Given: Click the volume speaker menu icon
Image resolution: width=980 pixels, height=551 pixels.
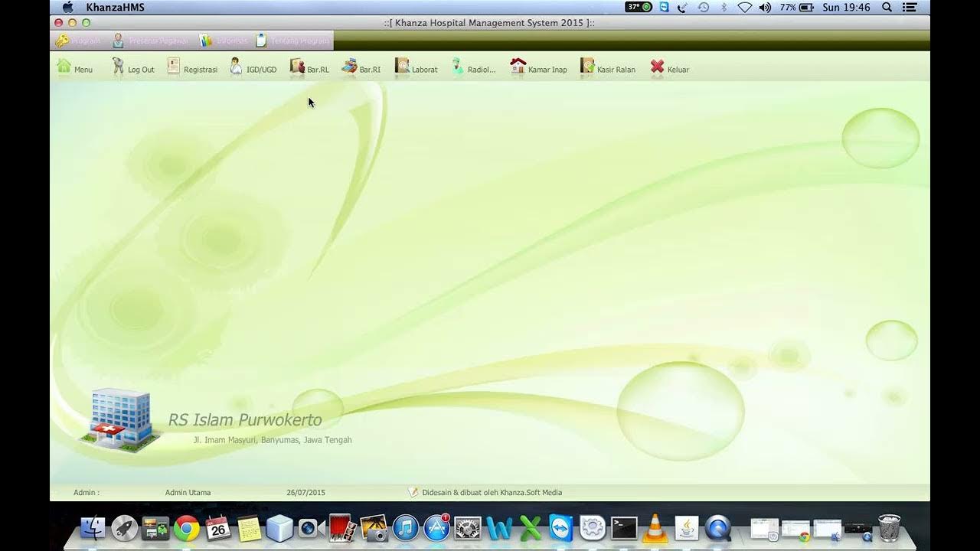Looking at the screenshot, I should 764,7.
